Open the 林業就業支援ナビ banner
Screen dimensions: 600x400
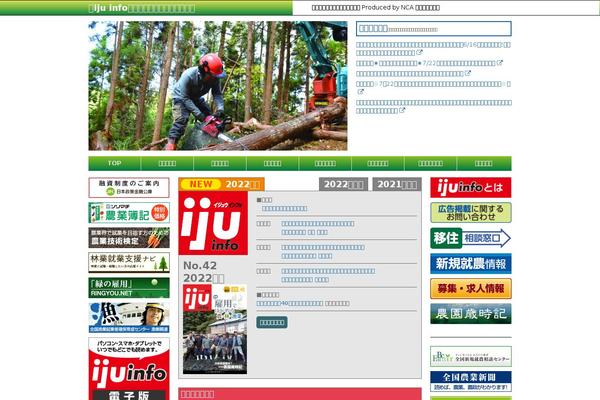129,263
